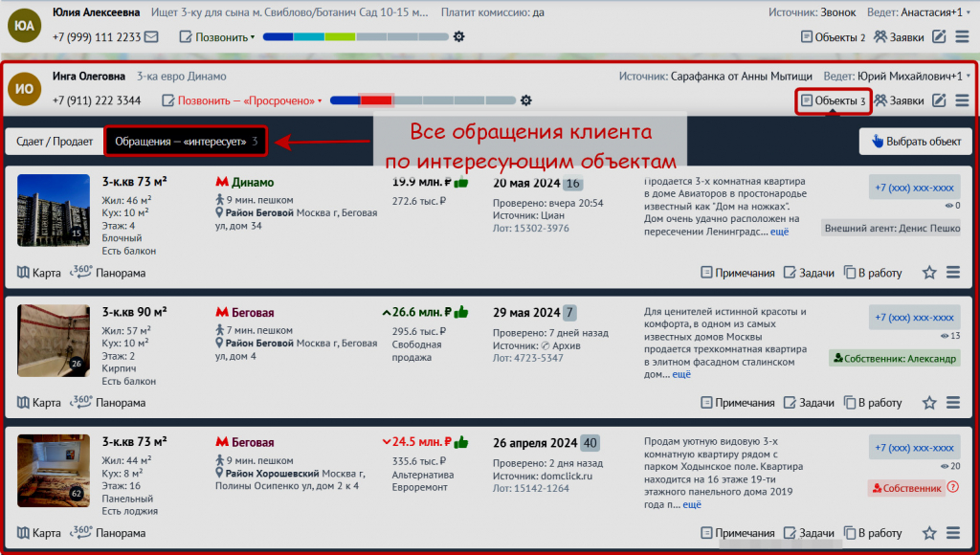Open Объекты 3 for Инга Олеговна

tap(834, 100)
